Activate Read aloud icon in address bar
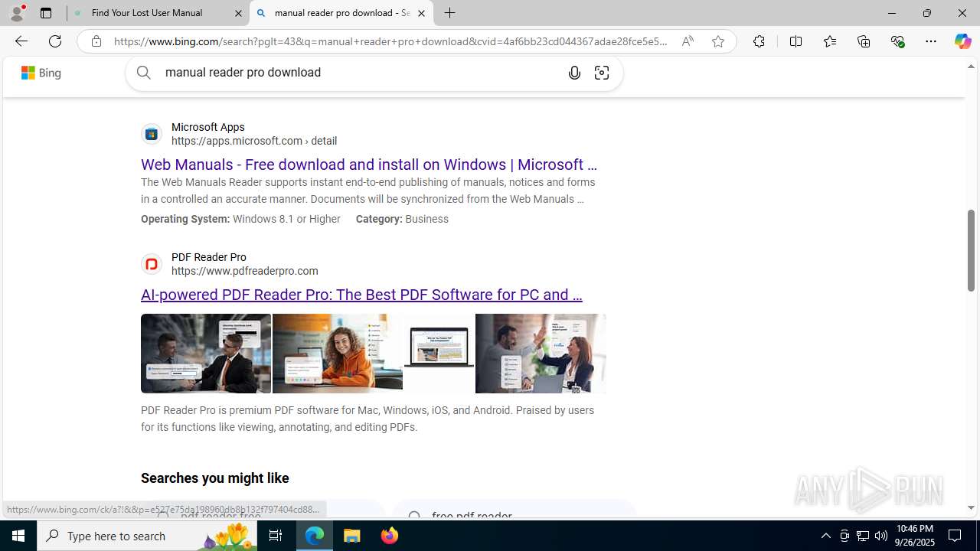 (x=688, y=41)
